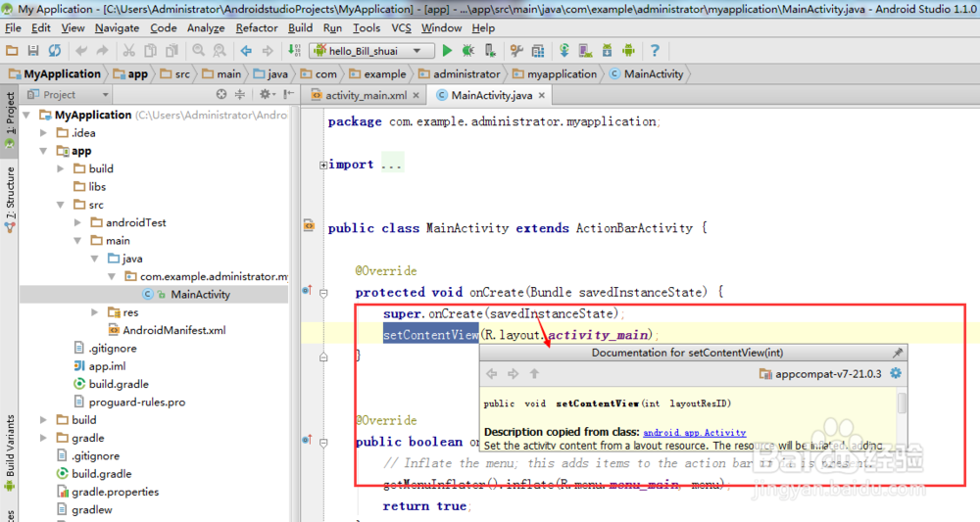Collapse the MyApplication root node
The image size is (980, 522).
pyautogui.click(x=26, y=115)
